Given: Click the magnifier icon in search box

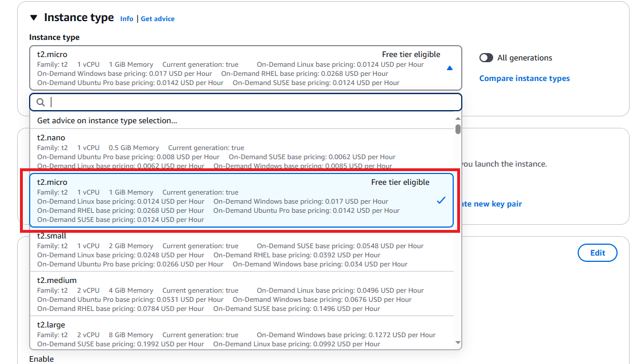Looking at the screenshot, I should (x=41, y=103).
